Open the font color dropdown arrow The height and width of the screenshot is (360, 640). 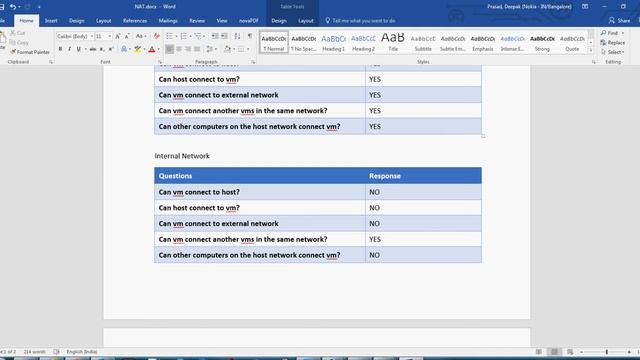pyautogui.click(x=158, y=49)
